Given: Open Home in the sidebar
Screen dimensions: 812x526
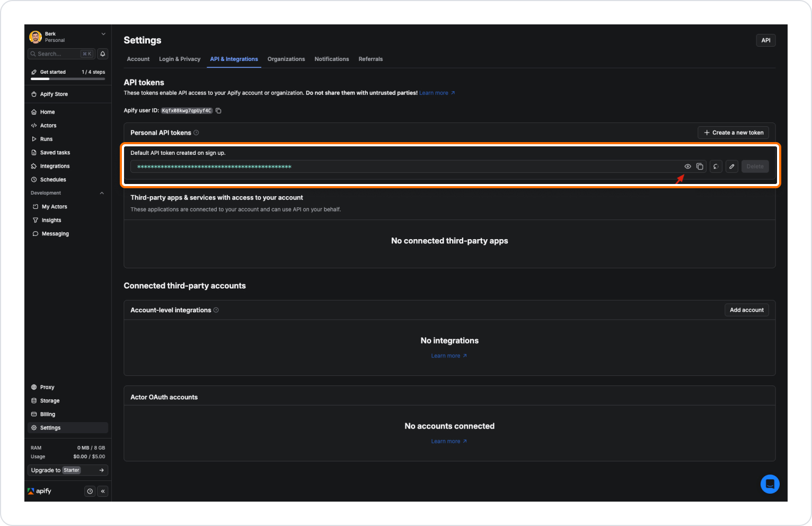Looking at the screenshot, I should pos(68,112).
